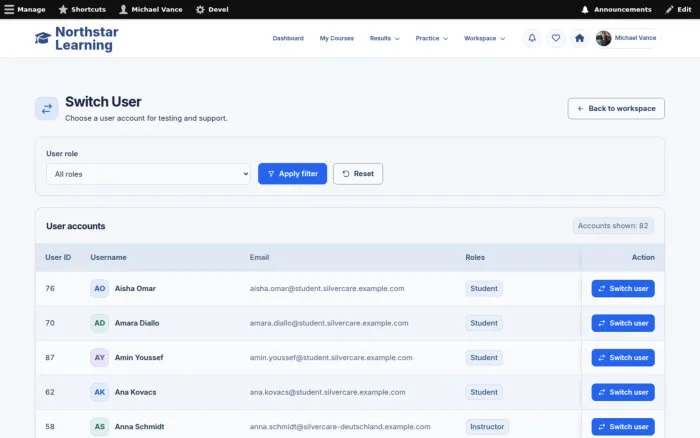This screenshot has height=438, width=700.
Task: Click email aisha.omar@student.silvercare.example.com
Action: click(x=327, y=288)
